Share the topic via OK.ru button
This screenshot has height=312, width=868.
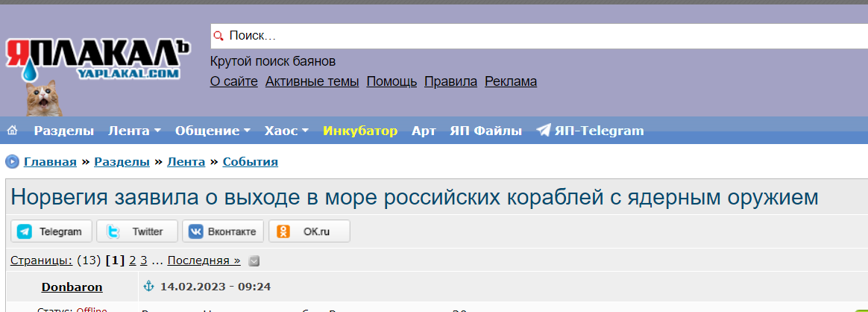[309, 231]
